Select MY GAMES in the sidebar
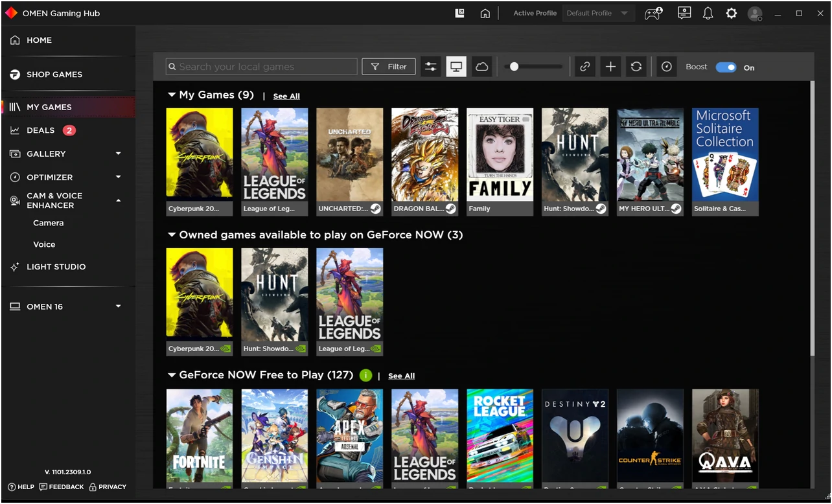The height and width of the screenshot is (504, 832). (68, 107)
